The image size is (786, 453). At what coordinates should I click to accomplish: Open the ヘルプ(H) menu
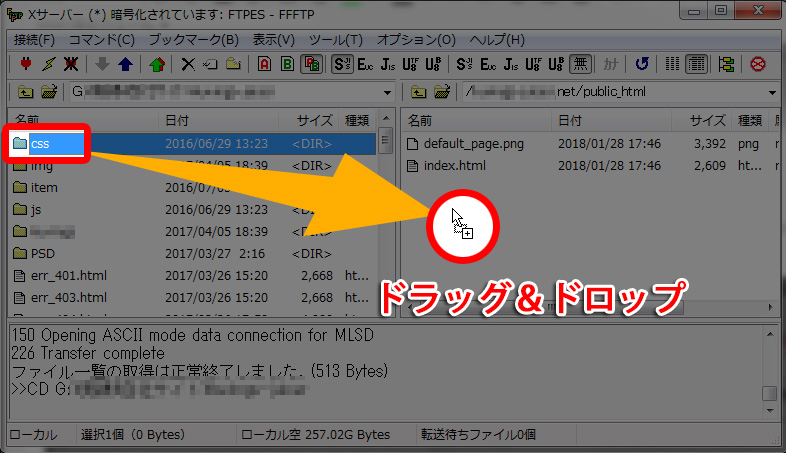click(x=497, y=40)
